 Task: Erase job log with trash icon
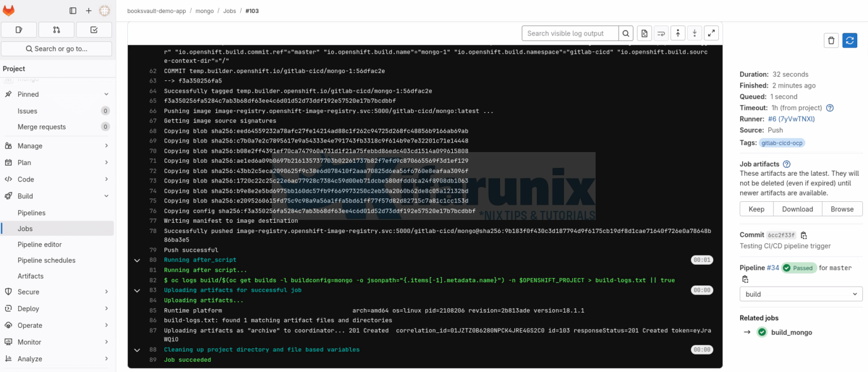pos(831,40)
